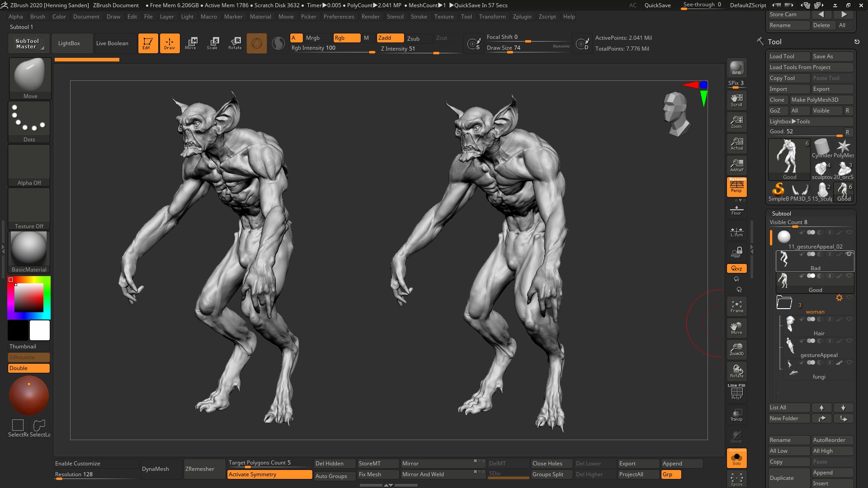Select the Draw tool icon
868x488 pixels.
click(170, 43)
